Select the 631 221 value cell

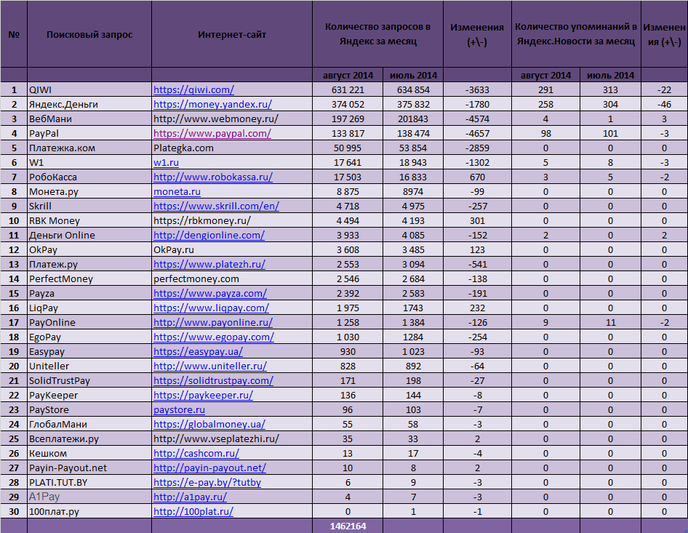coord(348,89)
